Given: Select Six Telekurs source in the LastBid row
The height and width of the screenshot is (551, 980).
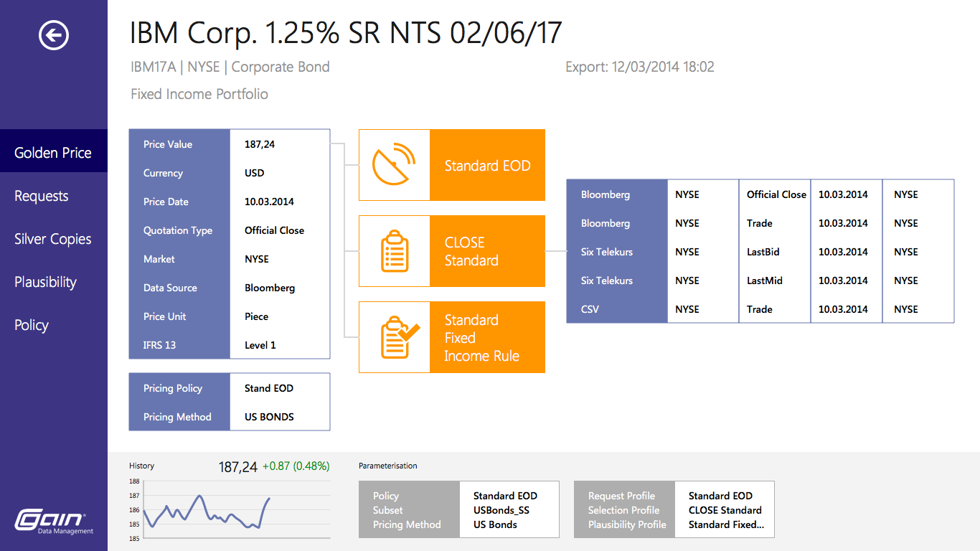Looking at the screenshot, I should (x=607, y=252).
